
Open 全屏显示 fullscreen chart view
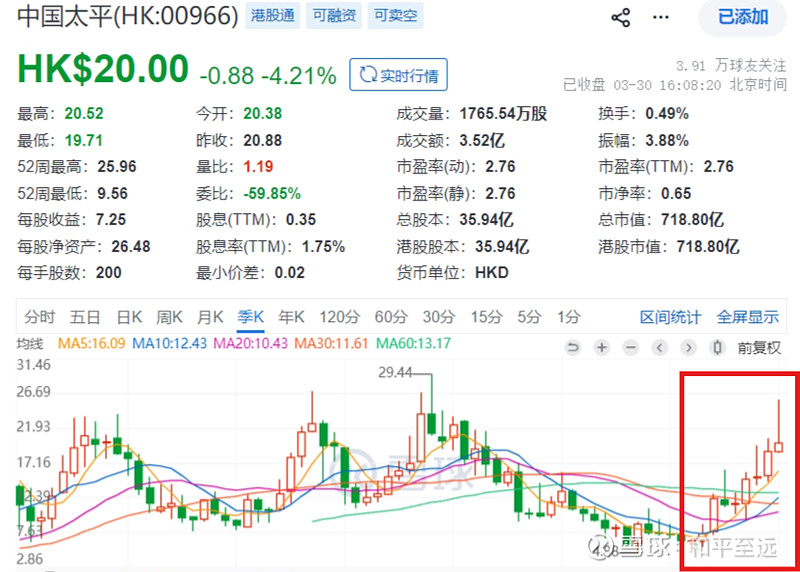[747, 317]
